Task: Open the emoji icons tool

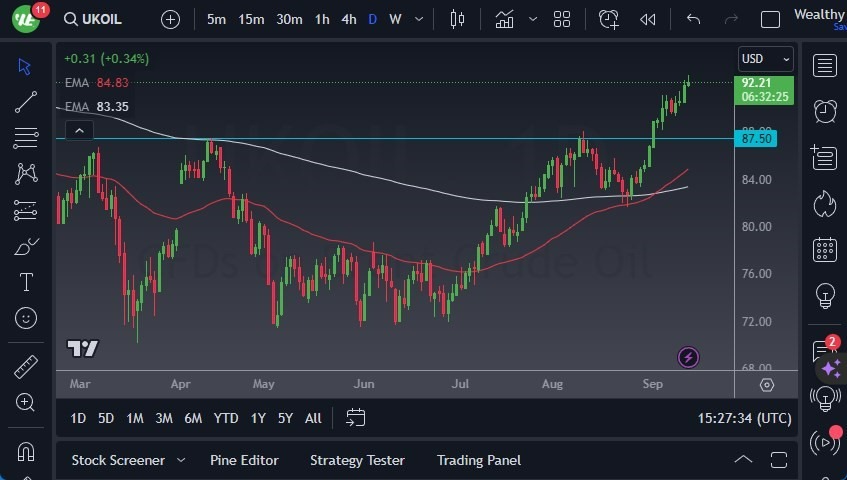Action: pyautogui.click(x=26, y=319)
